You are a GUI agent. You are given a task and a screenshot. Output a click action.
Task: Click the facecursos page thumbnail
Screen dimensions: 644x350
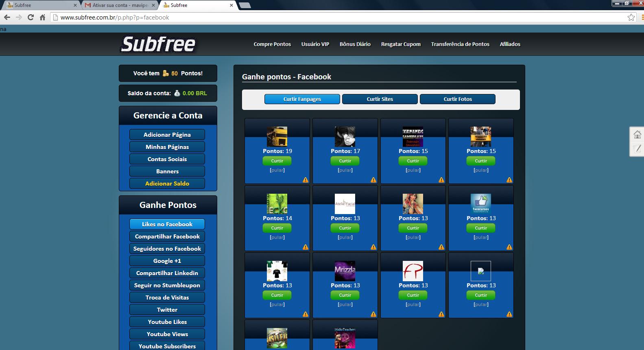481,203
